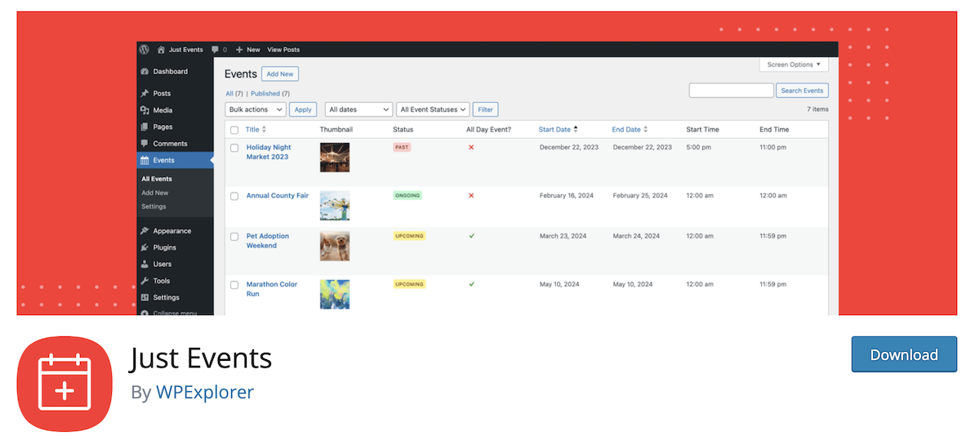Open Pet Adoption Weekend event

click(268, 241)
